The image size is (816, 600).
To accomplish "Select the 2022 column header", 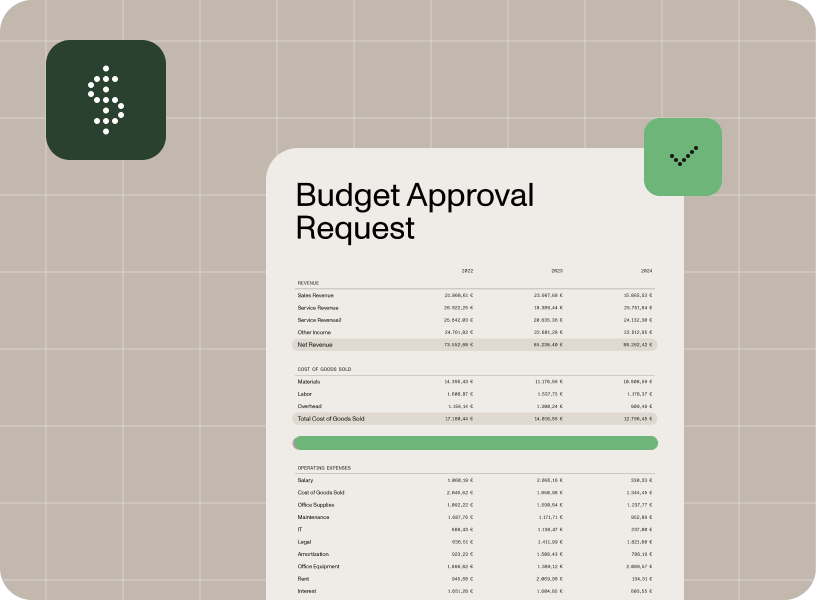I will click(x=468, y=270).
